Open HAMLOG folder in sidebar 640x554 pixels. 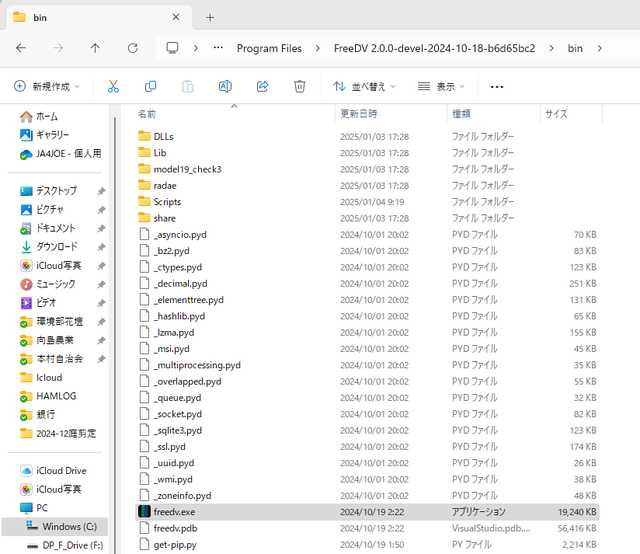coord(48,396)
